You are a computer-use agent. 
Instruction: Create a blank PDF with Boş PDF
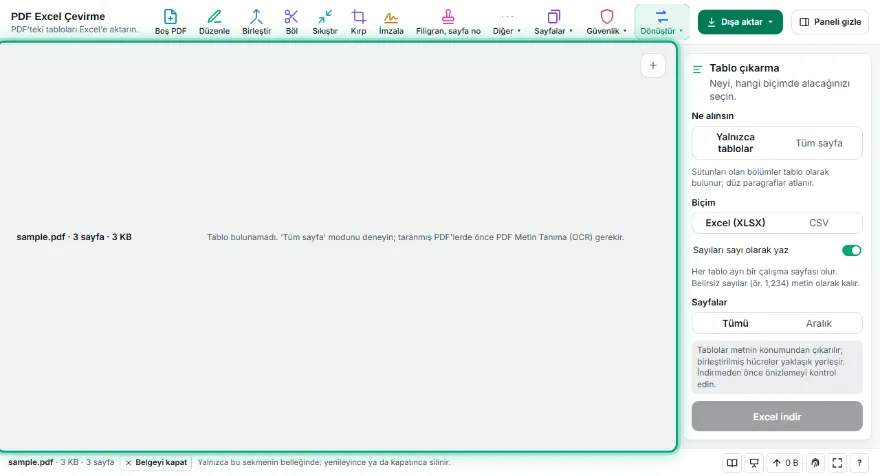tap(171, 22)
